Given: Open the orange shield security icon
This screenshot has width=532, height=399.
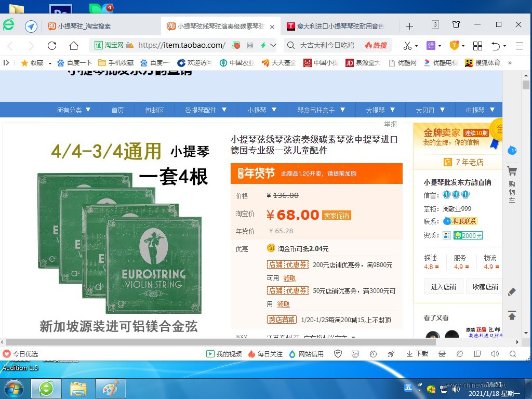Looking at the screenshot, I should coord(454,46).
